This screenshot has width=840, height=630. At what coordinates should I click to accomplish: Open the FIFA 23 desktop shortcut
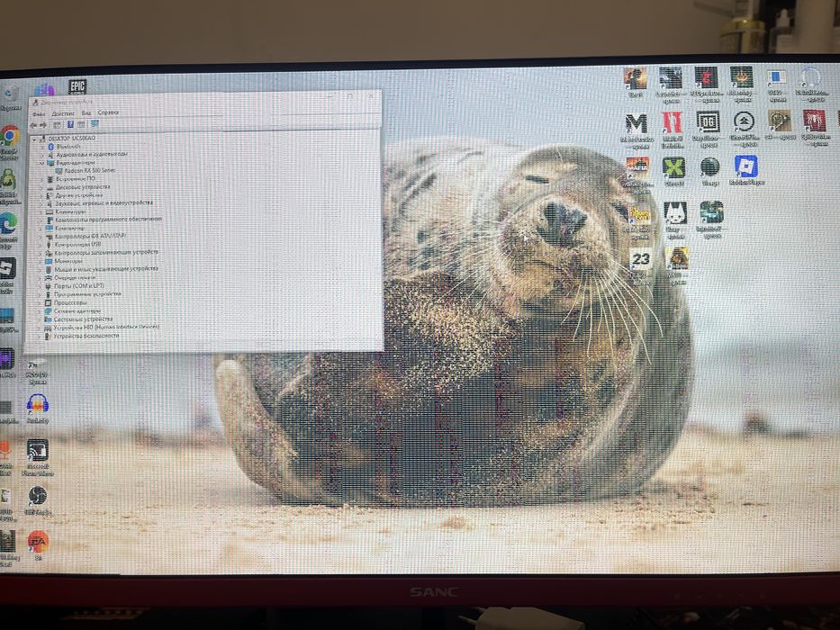tap(640, 259)
